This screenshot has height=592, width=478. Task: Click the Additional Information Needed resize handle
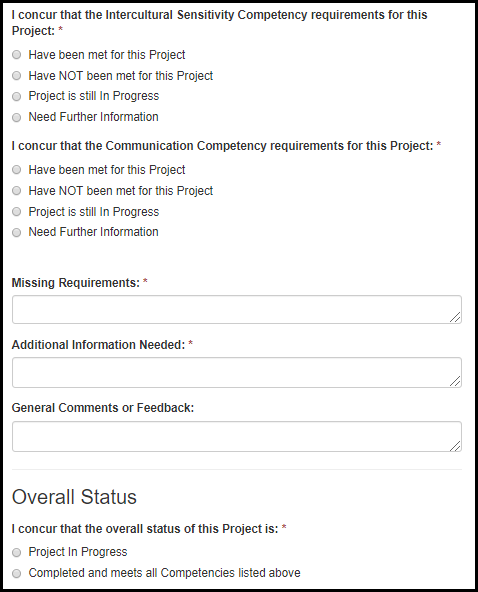(x=455, y=381)
